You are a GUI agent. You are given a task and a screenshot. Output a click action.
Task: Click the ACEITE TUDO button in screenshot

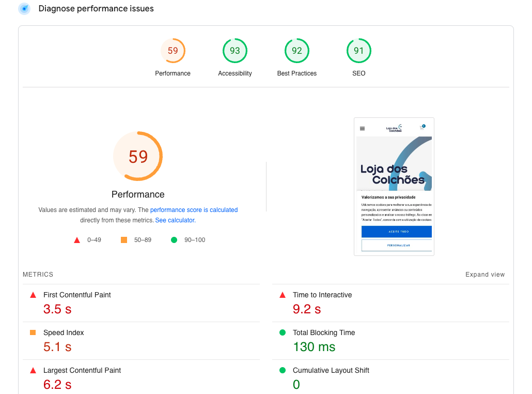(397, 232)
